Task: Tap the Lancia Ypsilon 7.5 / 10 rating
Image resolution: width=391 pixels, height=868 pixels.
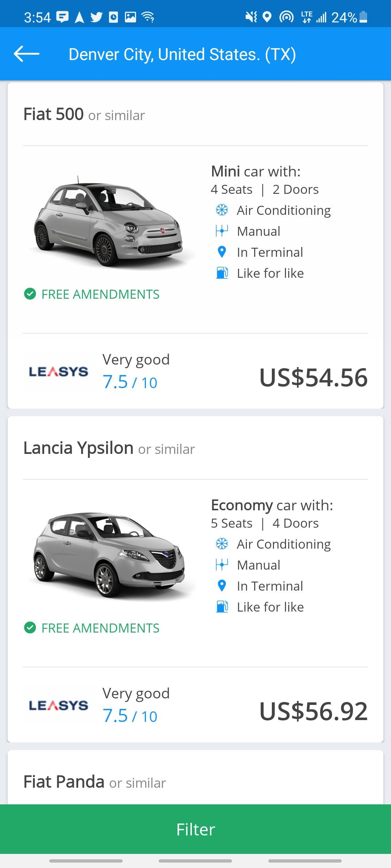Action: [x=130, y=716]
